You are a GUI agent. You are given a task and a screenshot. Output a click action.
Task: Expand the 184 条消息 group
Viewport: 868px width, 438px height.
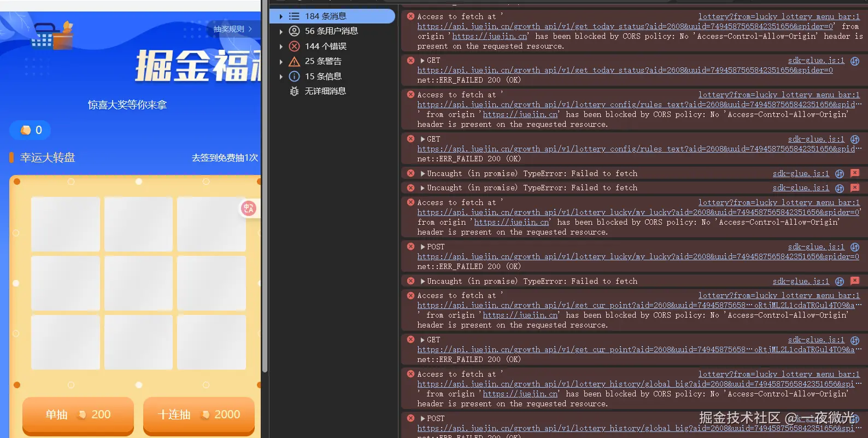point(281,16)
